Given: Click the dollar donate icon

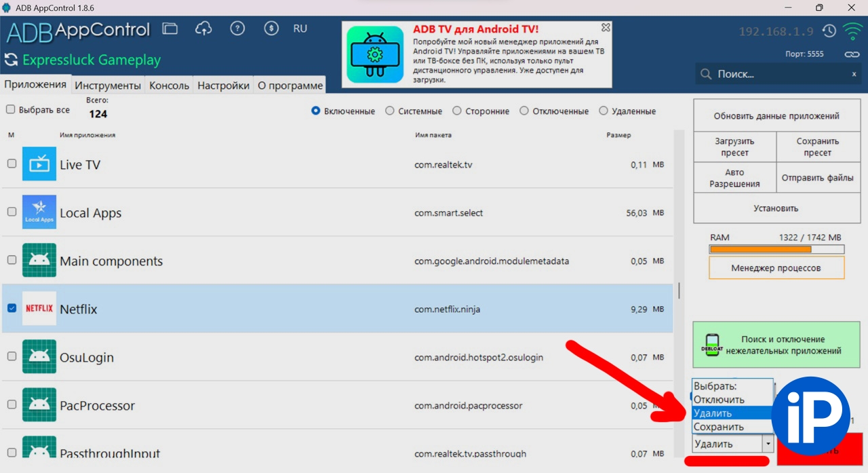Looking at the screenshot, I should tap(271, 29).
